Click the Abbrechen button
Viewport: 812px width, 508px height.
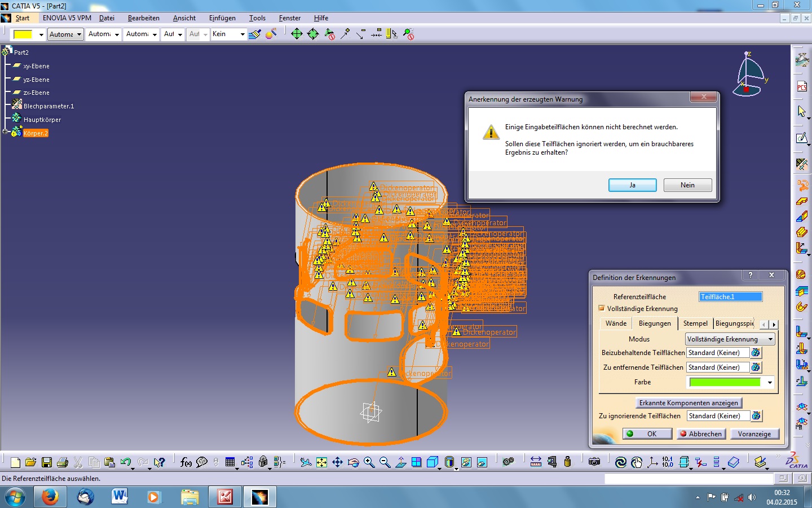(700, 433)
